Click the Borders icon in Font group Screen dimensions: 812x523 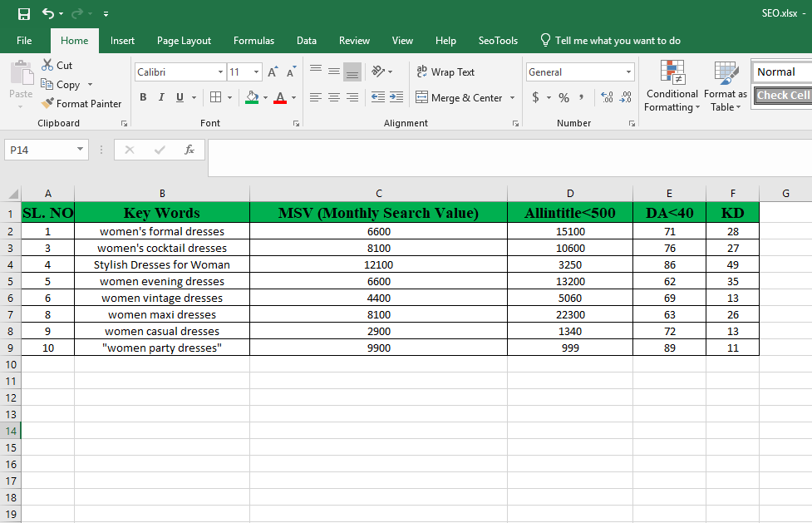tap(215, 97)
